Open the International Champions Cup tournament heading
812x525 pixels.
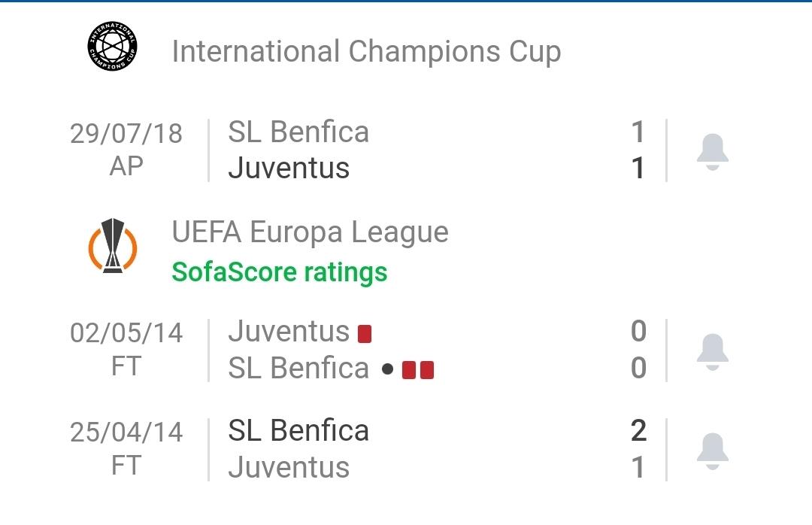click(x=366, y=52)
